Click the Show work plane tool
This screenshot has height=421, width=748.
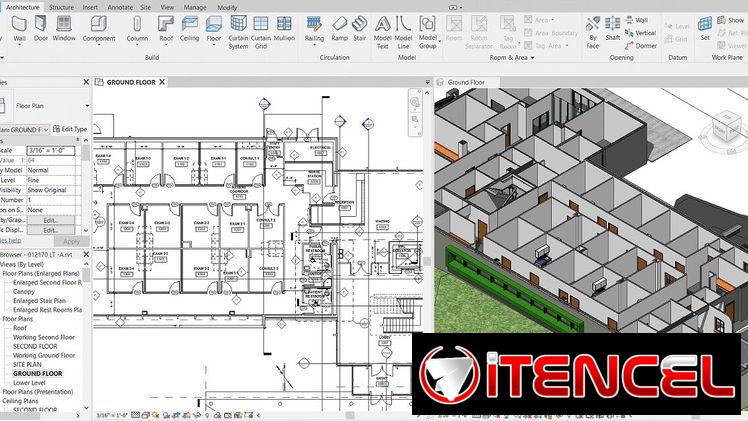click(731, 20)
